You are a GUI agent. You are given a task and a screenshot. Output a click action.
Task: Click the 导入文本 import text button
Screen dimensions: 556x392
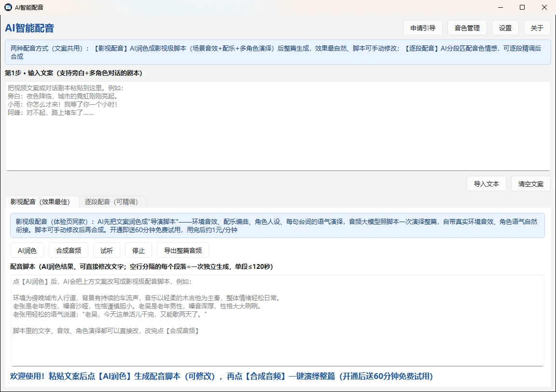(x=486, y=184)
